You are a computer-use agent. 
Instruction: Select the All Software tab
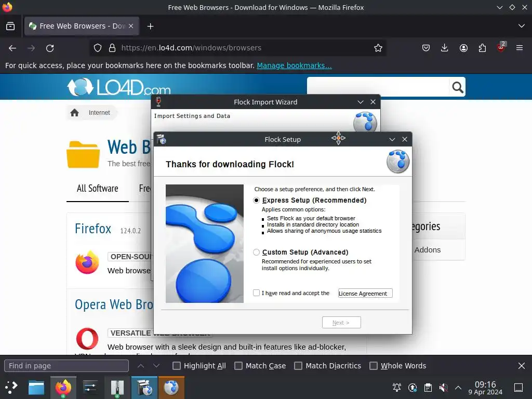pyautogui.click(x=97, y=189)
